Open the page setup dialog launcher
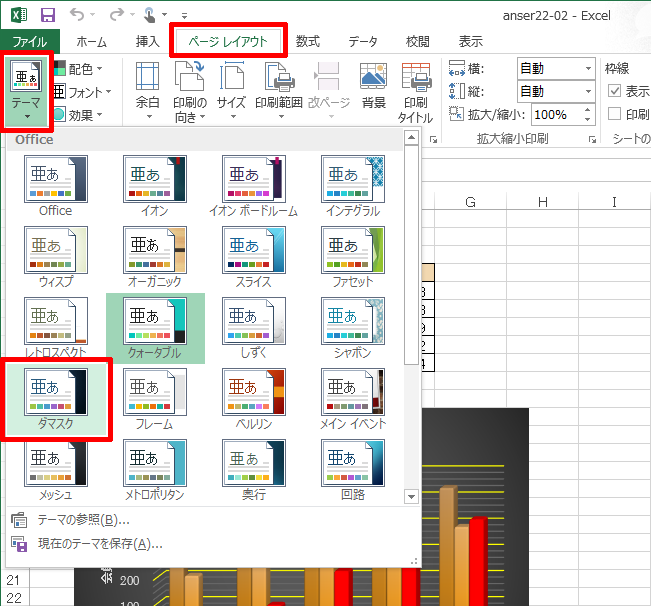 pos(433,140)
